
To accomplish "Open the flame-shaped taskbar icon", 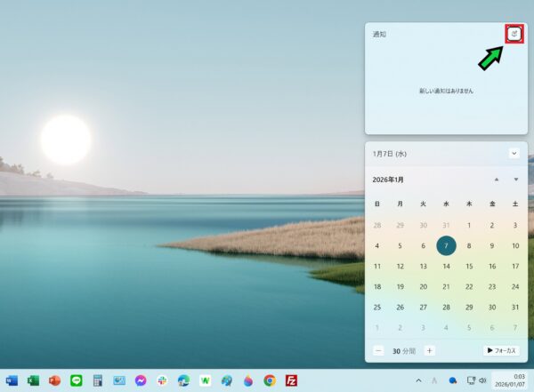I will pyautogui.click(x=248, y=380).
